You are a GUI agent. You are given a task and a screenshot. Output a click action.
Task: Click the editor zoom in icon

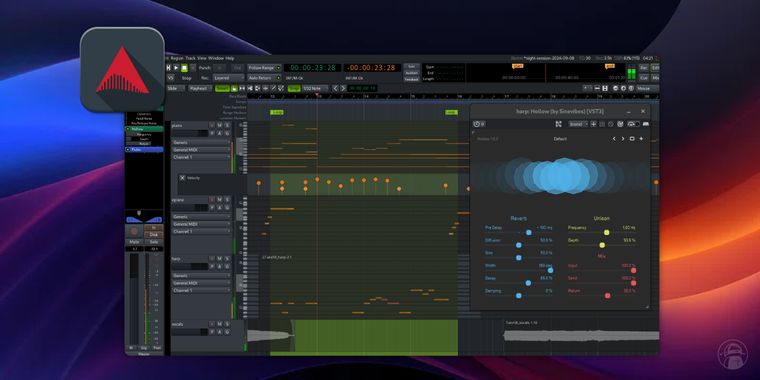tap(623, 88)
